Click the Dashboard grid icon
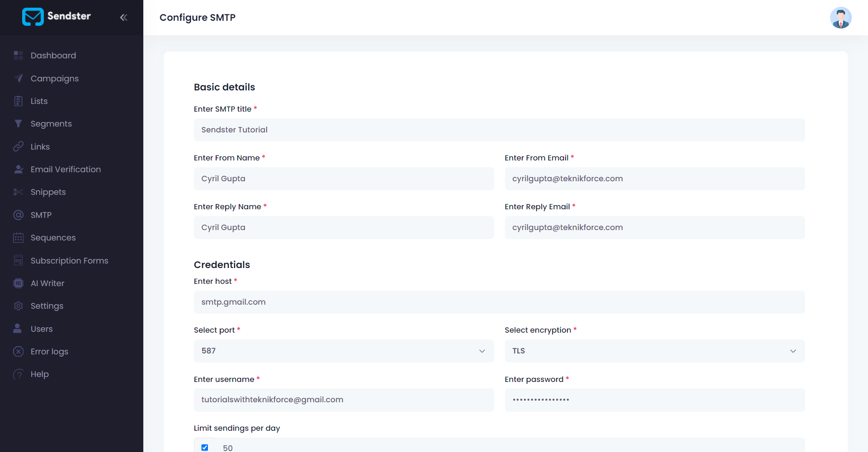The height and width of the screenshot is (452, 868). click(18, 56)
